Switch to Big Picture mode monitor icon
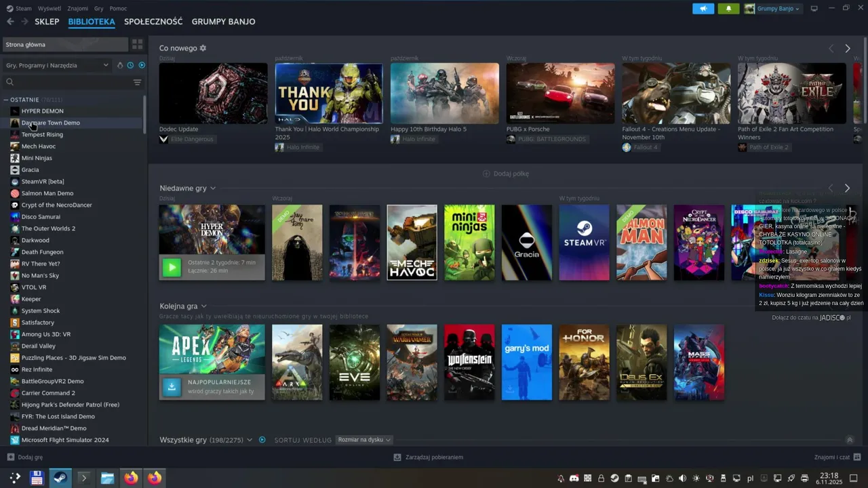 coord(814,9)
